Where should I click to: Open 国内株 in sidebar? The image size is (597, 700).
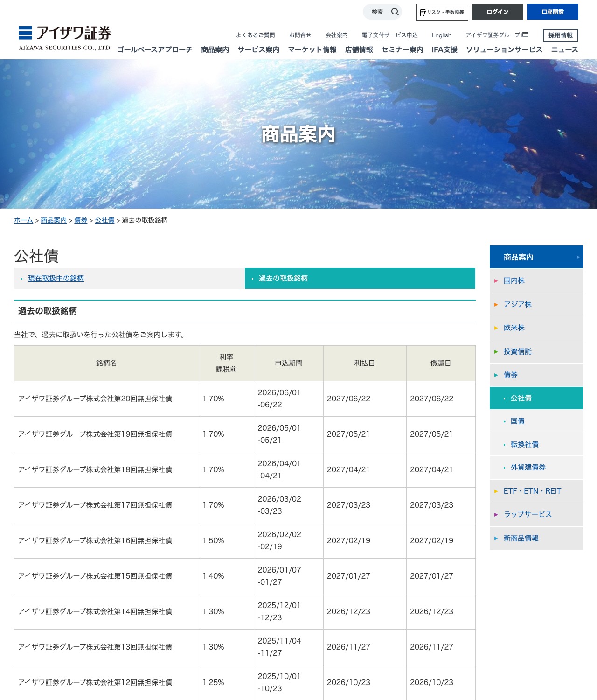tap(536, 280)
